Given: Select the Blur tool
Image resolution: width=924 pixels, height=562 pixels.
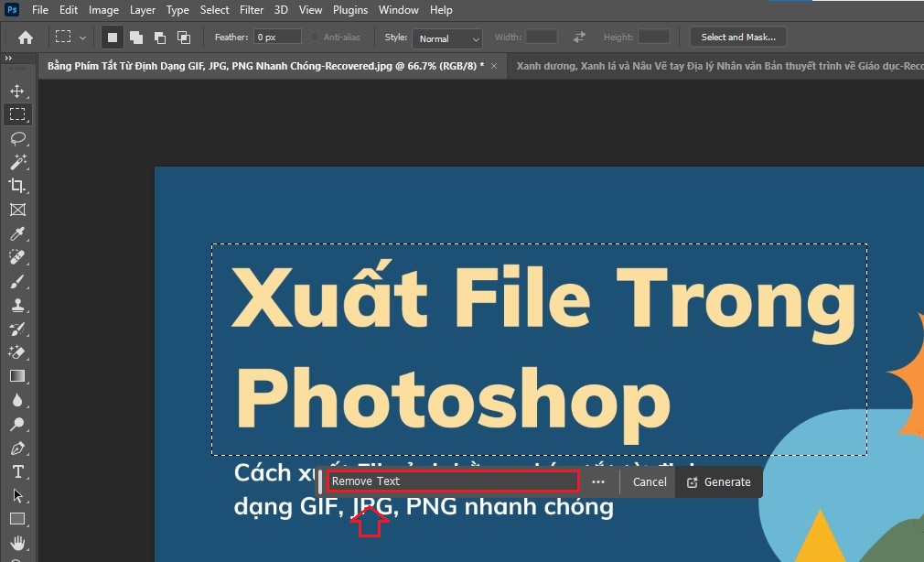Looking at the screenshot, I should 17,400.
